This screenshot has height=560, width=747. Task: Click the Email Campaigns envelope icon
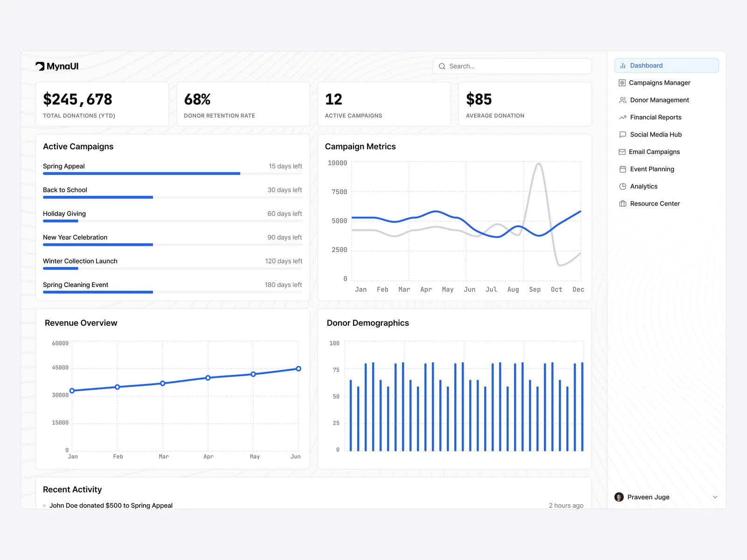coord(622,152)
